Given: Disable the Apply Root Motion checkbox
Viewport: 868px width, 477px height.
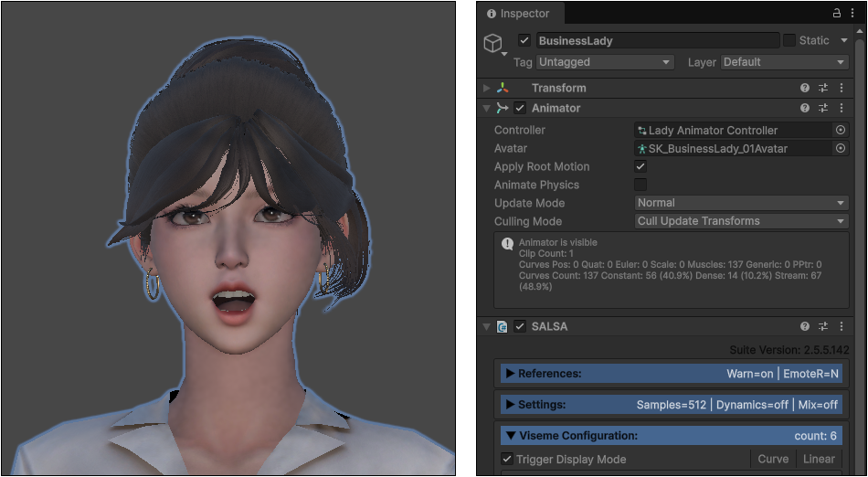Looking at the screenshot, I should coord(640,166).
